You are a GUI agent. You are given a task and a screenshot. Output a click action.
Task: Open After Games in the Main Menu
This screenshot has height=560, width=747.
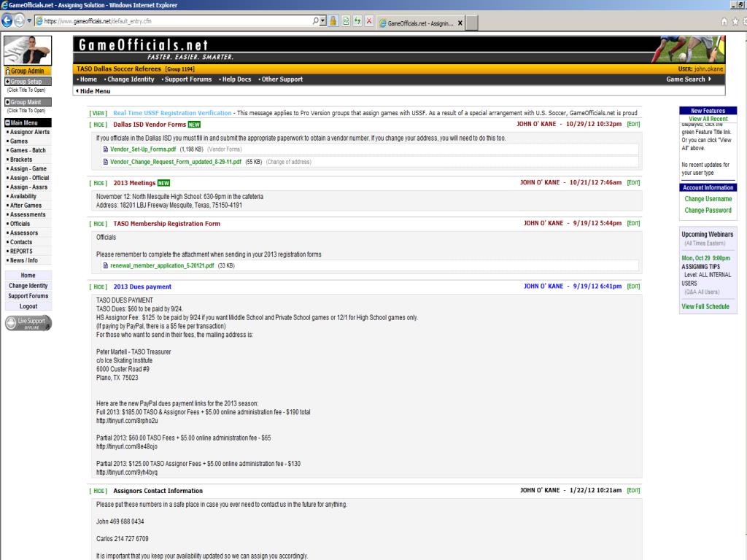(26, 206)
